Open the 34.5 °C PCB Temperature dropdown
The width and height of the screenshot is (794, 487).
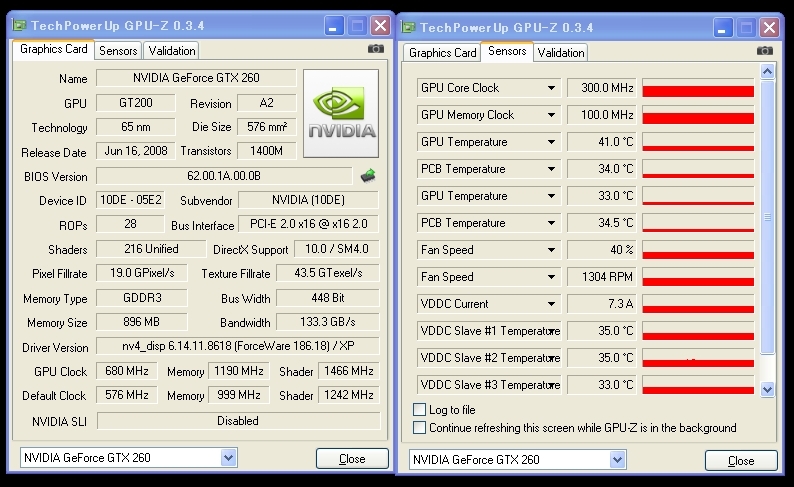click(551, 223)
